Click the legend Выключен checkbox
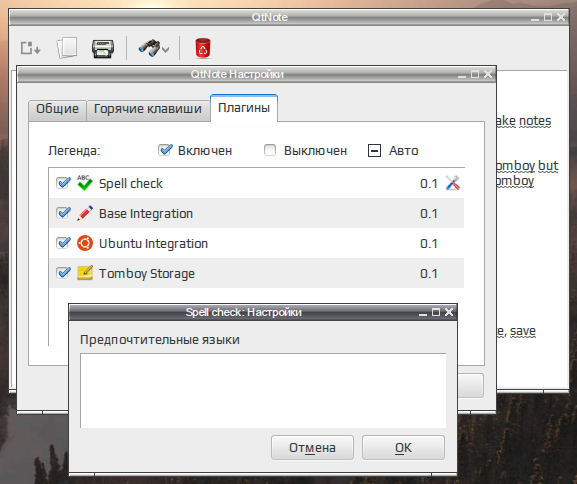Viewport: 577px width, 484px height. tap(270, 150)
